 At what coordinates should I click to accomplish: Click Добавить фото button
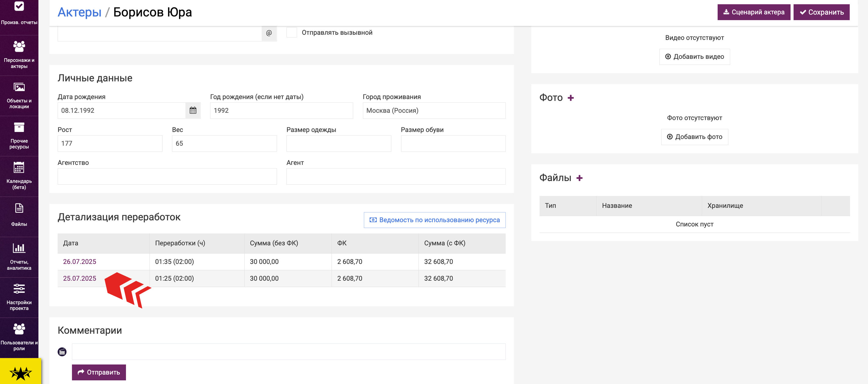694,137
